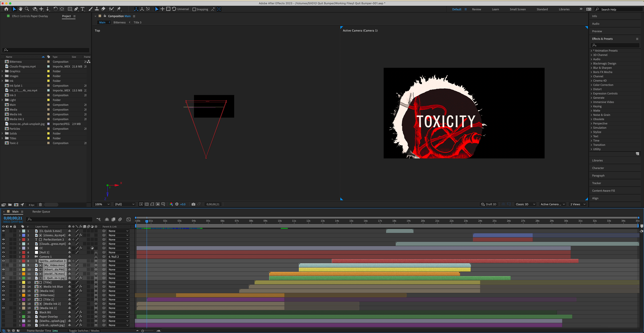This screenshot has height=333, width=644.
Task: Select the Brush tool
Action: tap(90, 9)
